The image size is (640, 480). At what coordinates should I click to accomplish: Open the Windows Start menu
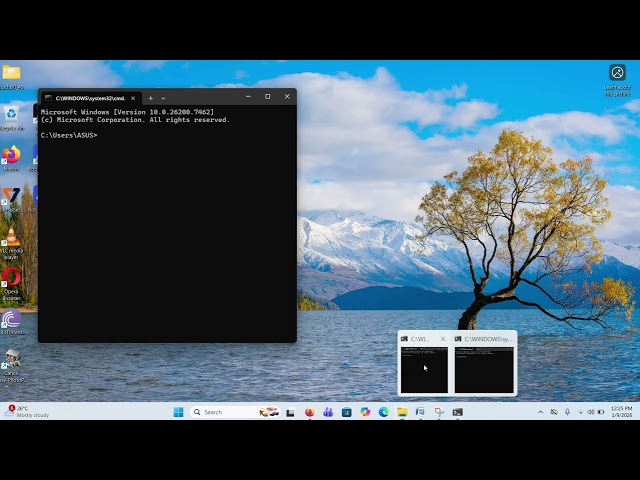[x=178, y=412]
